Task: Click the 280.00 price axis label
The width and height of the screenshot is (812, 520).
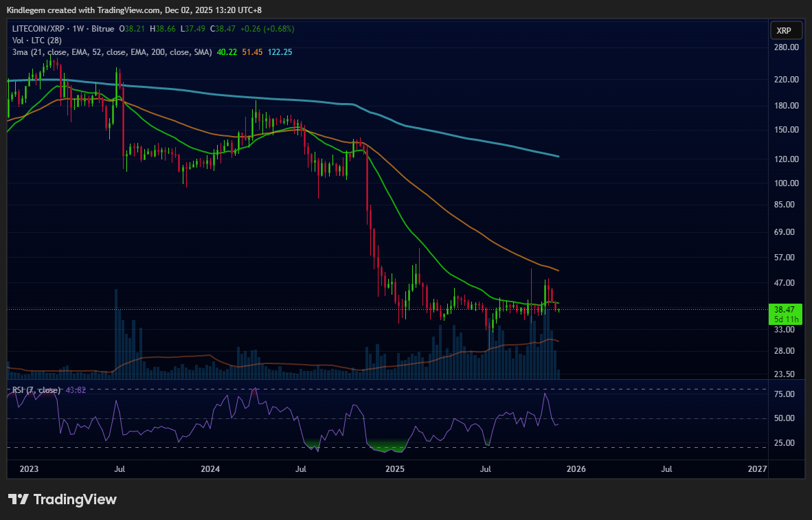Action: click(786, 47)
